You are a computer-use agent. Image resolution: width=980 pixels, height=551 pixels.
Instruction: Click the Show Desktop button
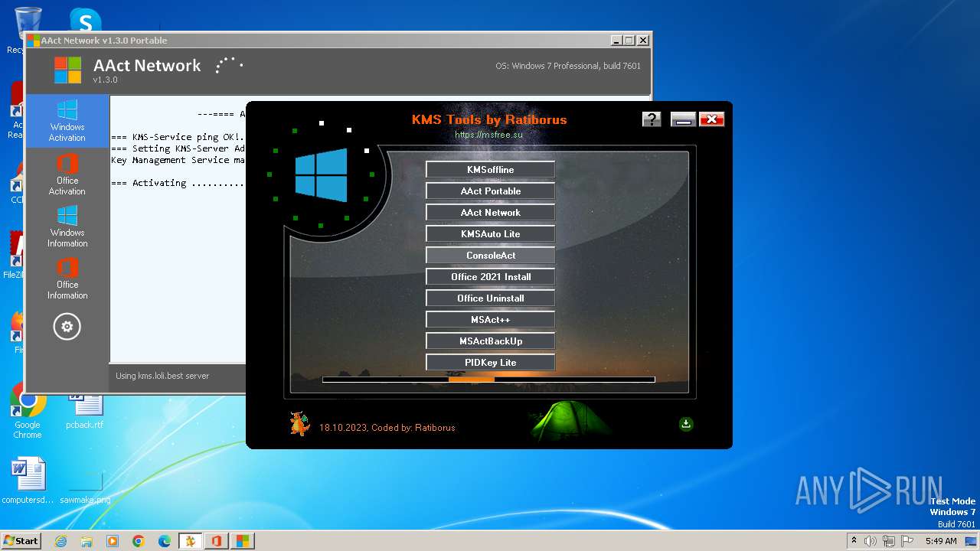[x=972, y=541]
